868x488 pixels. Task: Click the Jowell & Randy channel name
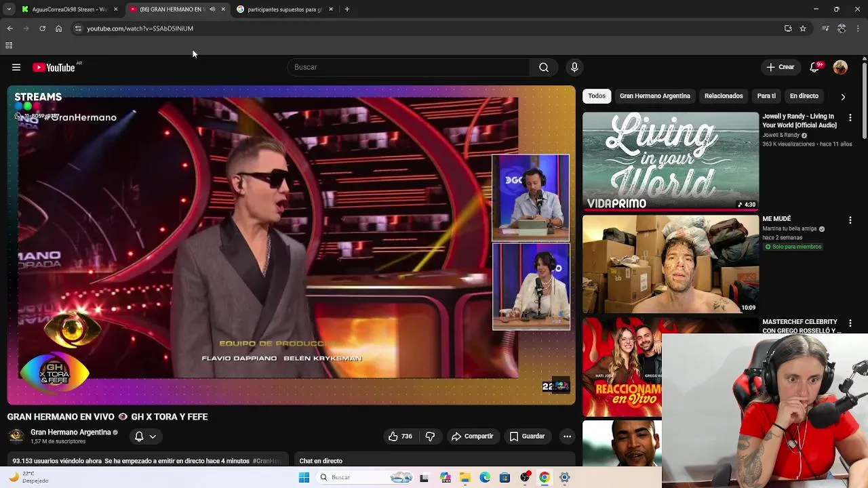[x=781, y=135]
